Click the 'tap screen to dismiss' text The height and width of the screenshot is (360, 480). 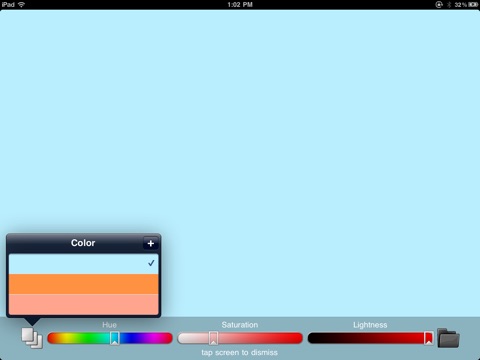239,353
